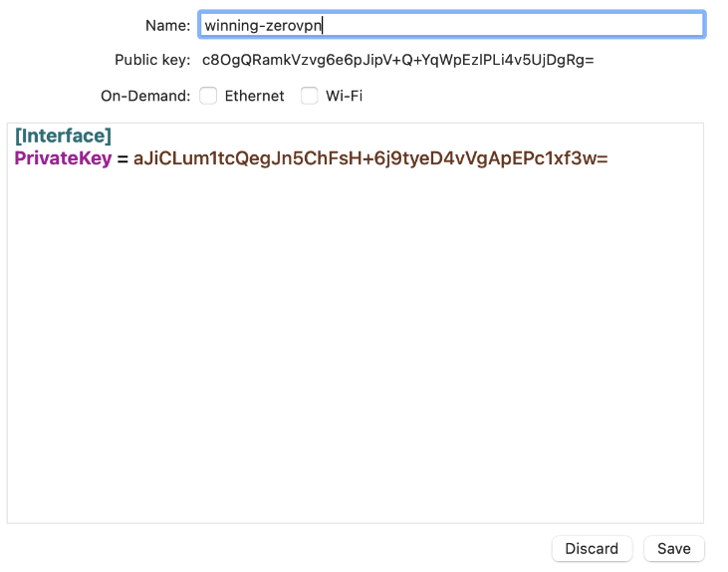Focus the Name input field
The image size is (728, 572).
(x=452, y=25)
